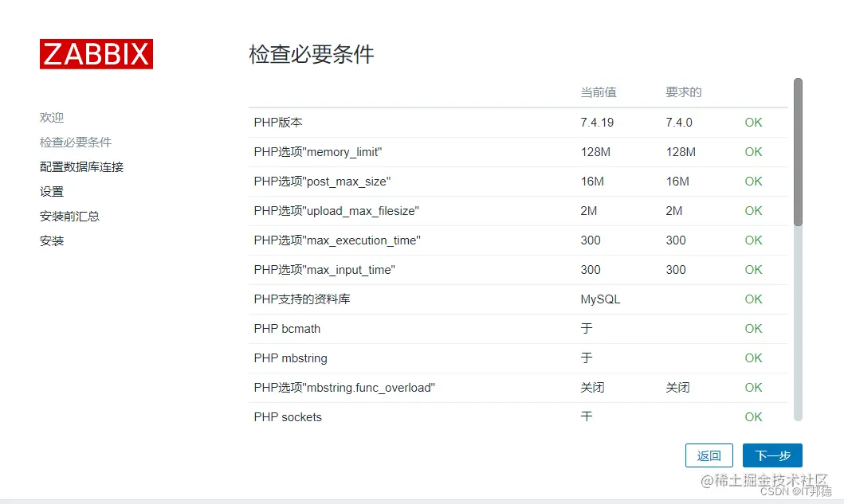This screenshot has height=504, width=844.
Task: Click the ZABBIX logo
Action: [x=96, y=53]
